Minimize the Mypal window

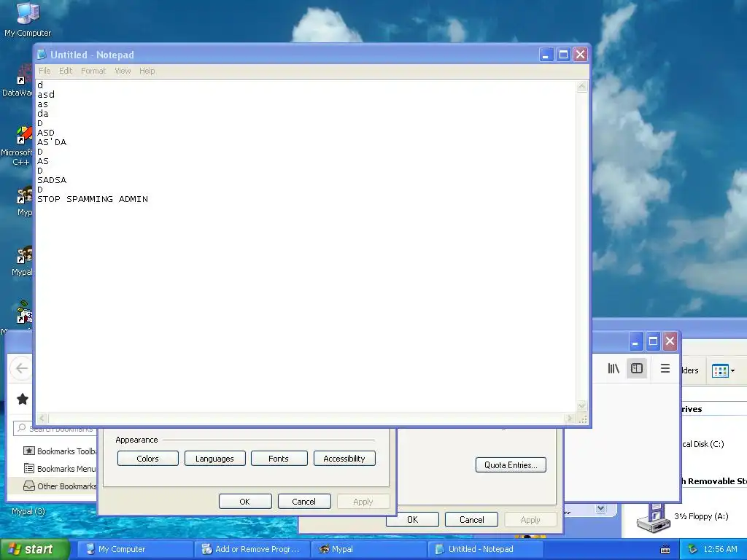pyautogui.click(x=635, y=341)
